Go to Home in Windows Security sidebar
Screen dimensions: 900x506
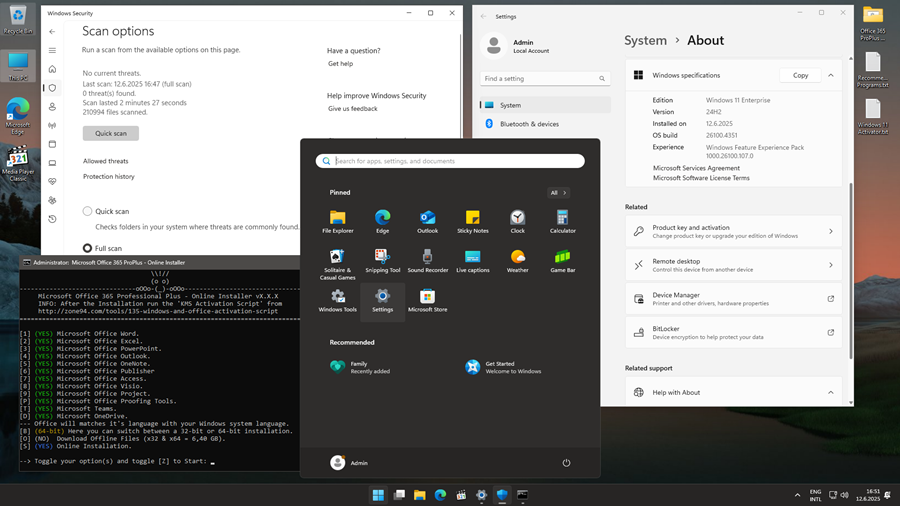coord(52,69)
